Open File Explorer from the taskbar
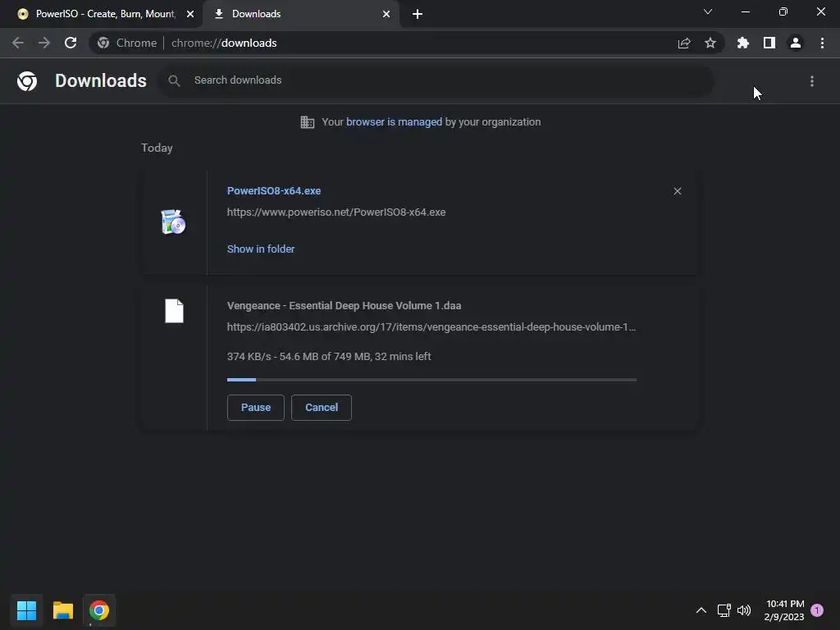 tap(62, 610)
